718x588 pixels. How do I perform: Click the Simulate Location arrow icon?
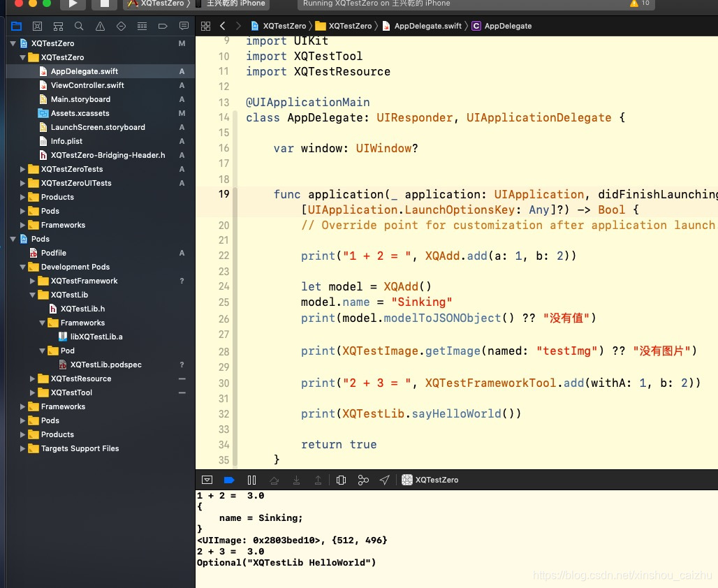(x=385, y=480)
